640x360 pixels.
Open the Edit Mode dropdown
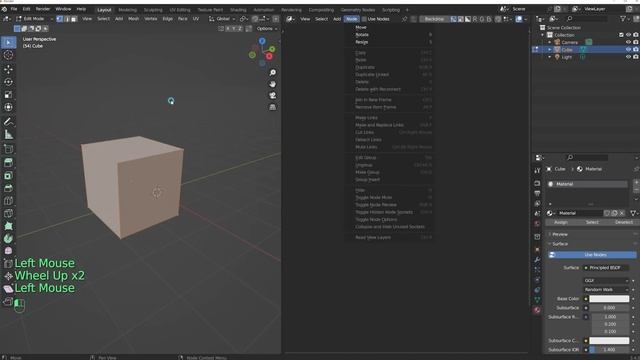pos(34,19)
